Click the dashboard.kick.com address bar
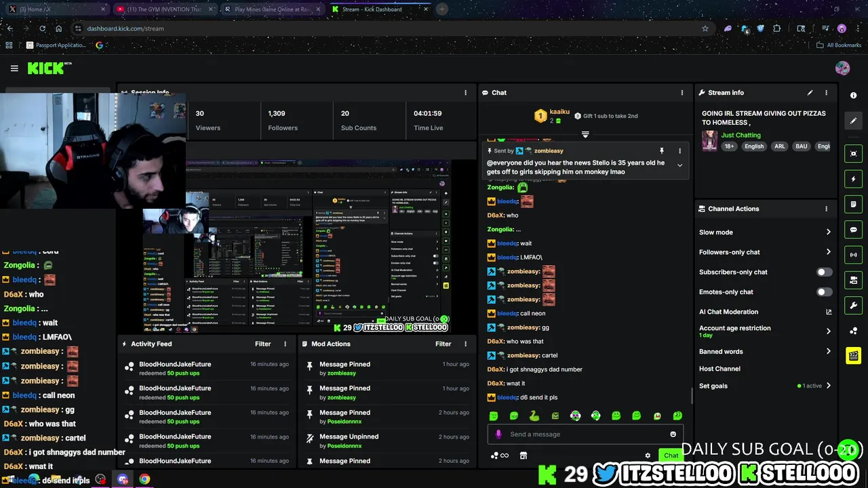 (x=390, y=28)
